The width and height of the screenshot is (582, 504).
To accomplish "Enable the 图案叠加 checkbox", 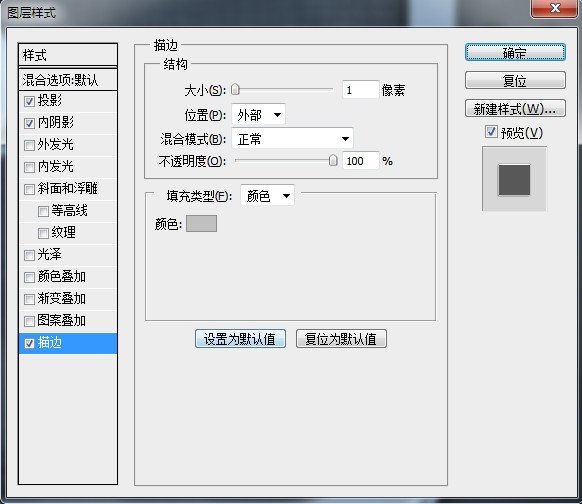I will (29, 321).
